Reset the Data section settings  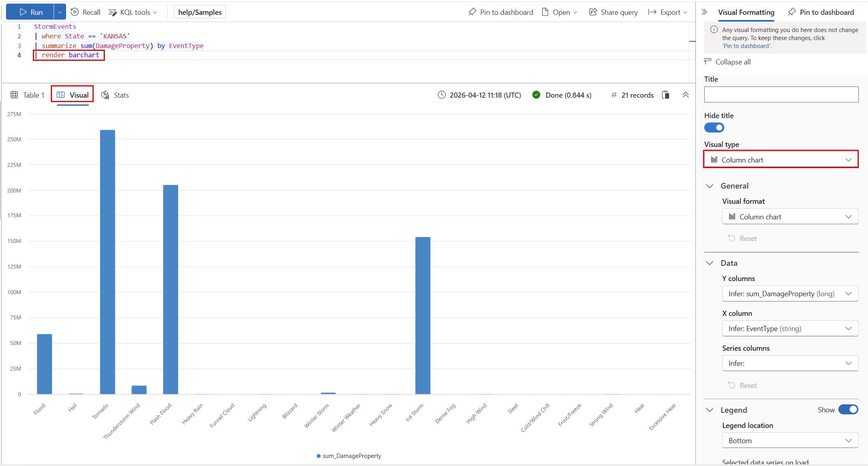pyautogui.click(x=742, y=385)
